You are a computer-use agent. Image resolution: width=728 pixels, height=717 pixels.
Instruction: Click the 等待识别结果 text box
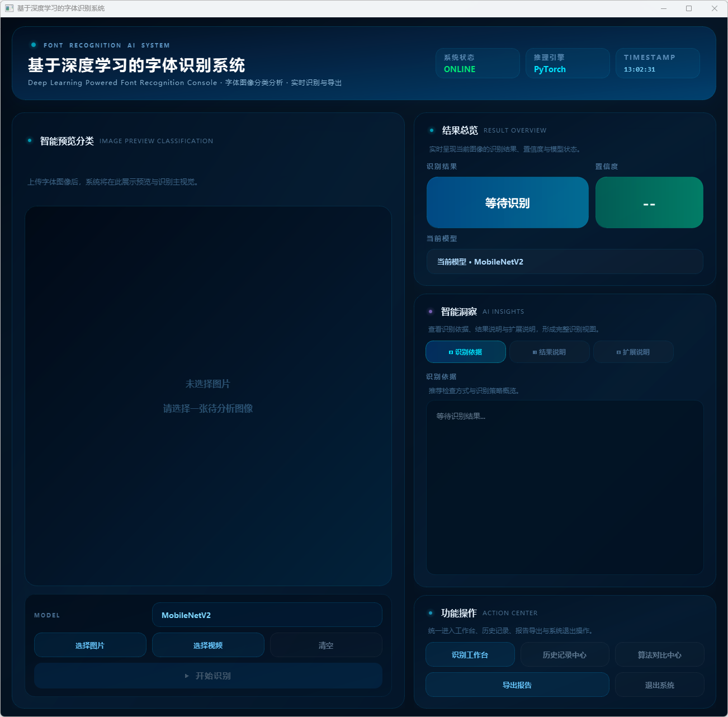point(565,487)
